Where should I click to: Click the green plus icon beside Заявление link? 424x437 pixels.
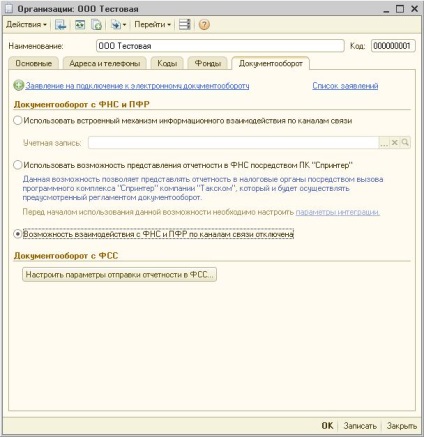coord(19,86)
